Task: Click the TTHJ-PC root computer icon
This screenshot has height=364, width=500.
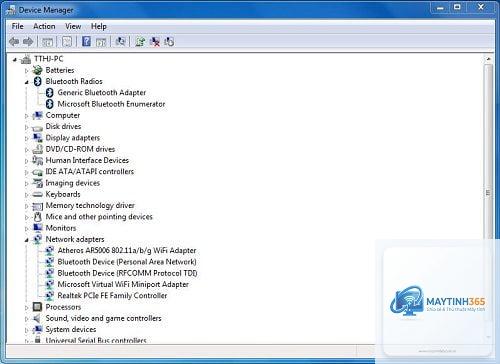Action: tap(26, 59)
